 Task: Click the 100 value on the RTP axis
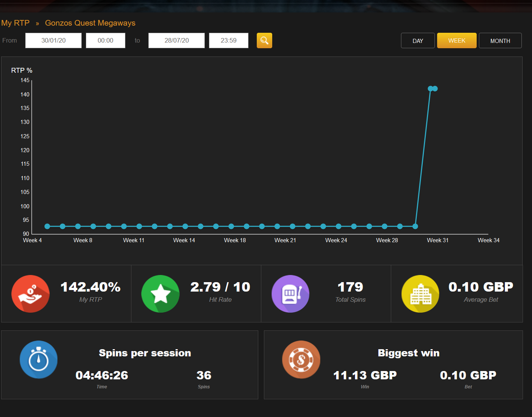click(x=25, y=206)
